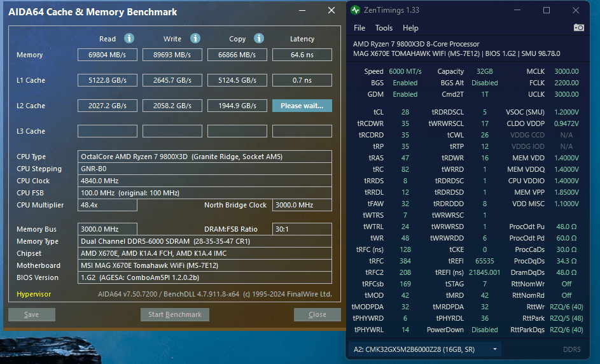The image size is (600, 364).
Task: Click the Memory Latency 64.6 ns field
Action: pyautogui.click(x=302, y=55)
